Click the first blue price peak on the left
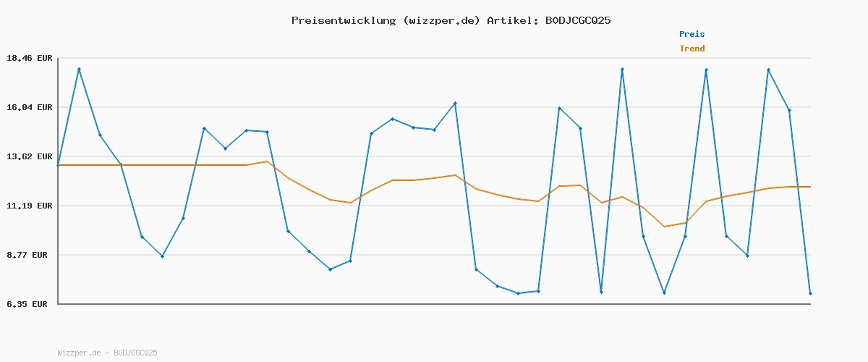 [79, 69]
